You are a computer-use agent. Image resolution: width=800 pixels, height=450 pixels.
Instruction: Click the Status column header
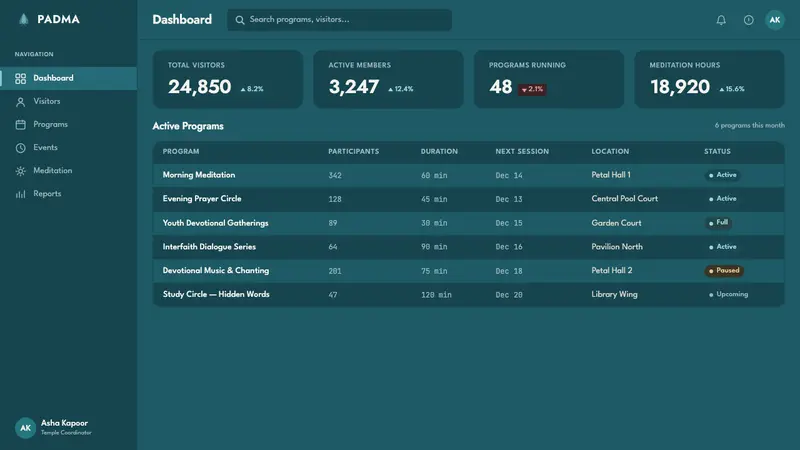(x=717, y=152)
